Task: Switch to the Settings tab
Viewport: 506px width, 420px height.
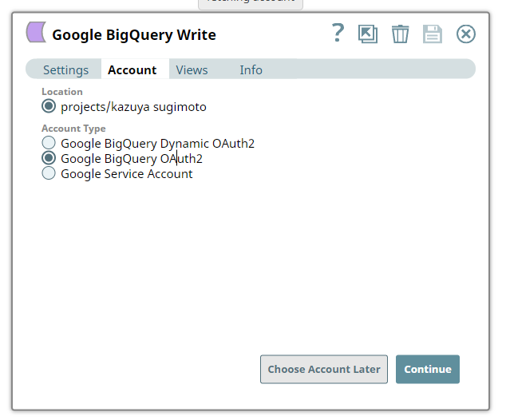Action: 65,69
